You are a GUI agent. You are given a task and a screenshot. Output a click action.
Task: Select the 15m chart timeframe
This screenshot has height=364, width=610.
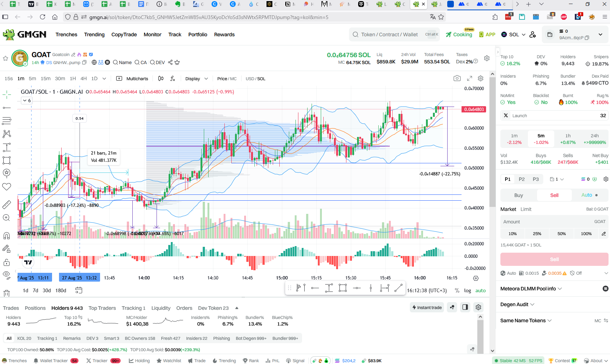45,78
